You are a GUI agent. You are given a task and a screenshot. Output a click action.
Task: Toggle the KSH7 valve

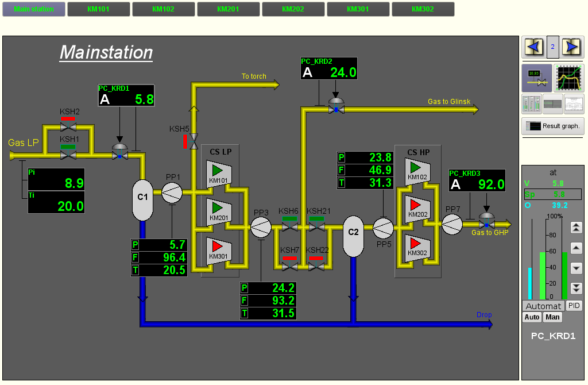pyautogui.click(x=289, y=266)
